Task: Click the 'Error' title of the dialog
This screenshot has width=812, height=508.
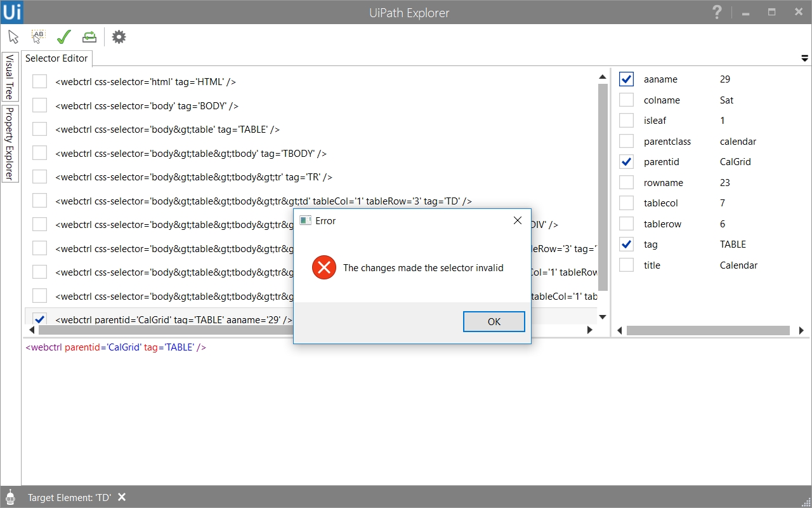Action: (x=325, y=221)
